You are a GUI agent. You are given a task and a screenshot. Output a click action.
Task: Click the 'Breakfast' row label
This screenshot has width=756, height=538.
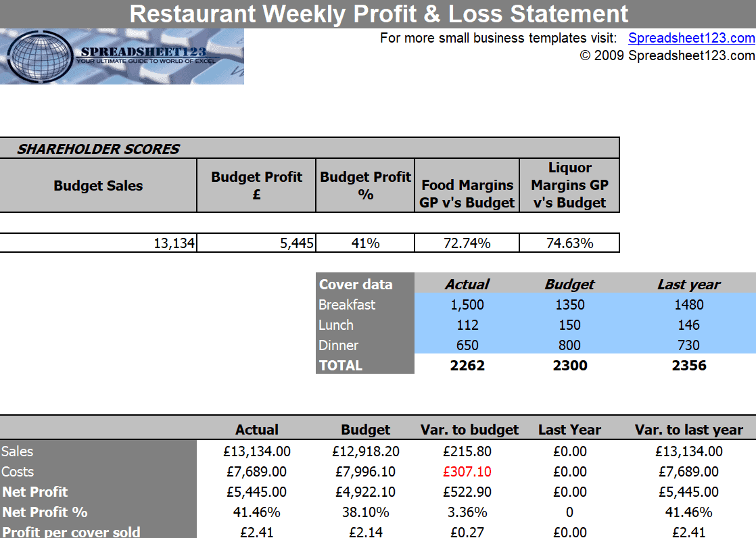347,305
